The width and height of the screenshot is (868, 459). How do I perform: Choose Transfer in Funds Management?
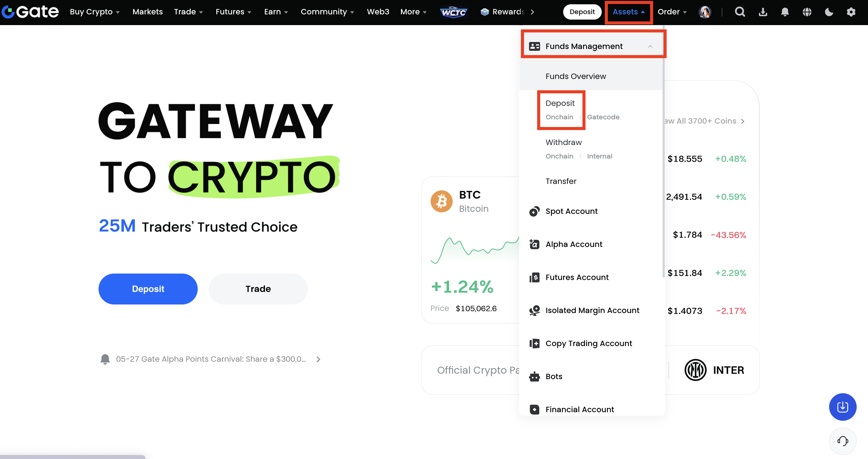(561, 181)
